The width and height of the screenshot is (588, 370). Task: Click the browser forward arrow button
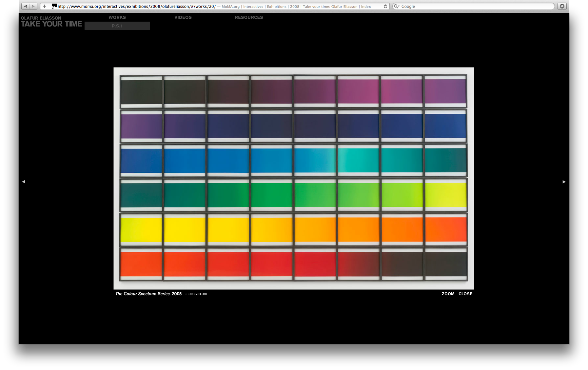point(33,6)
